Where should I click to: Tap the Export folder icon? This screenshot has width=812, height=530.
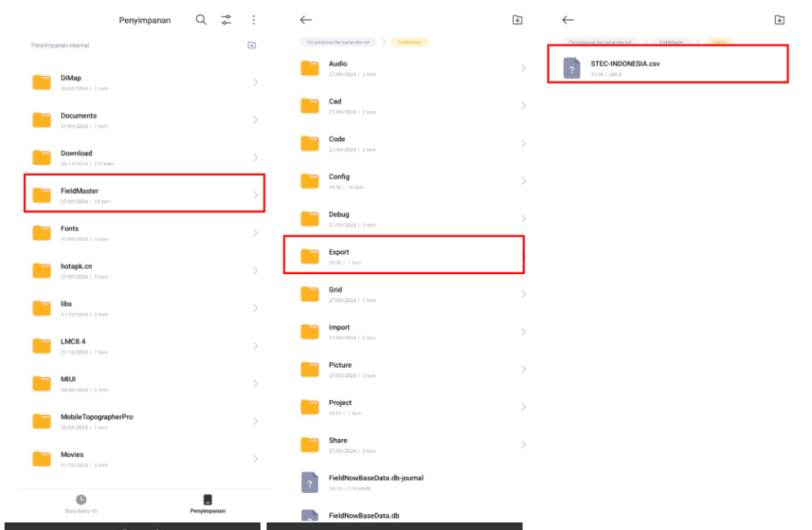click(x=310, y=256)
